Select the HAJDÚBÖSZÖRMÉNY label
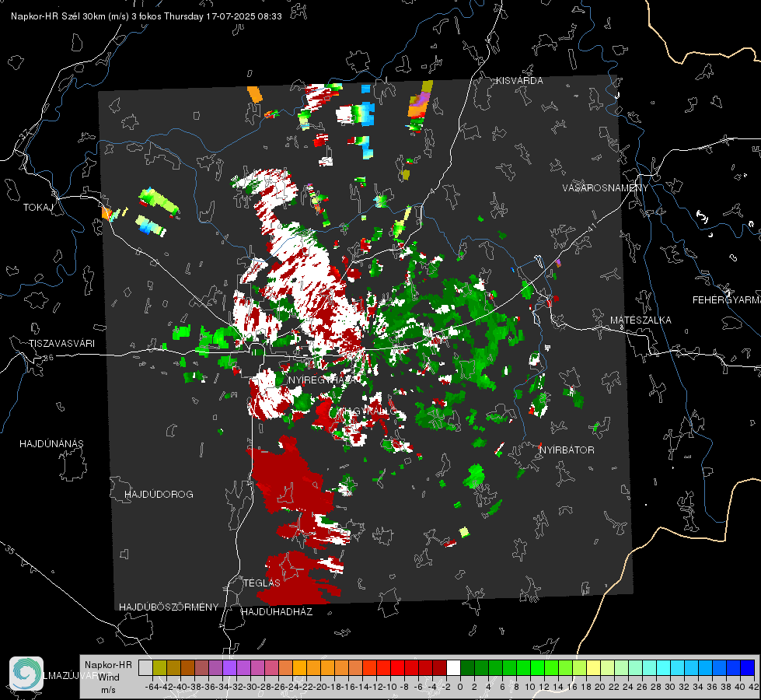 [x=169, y=607]
